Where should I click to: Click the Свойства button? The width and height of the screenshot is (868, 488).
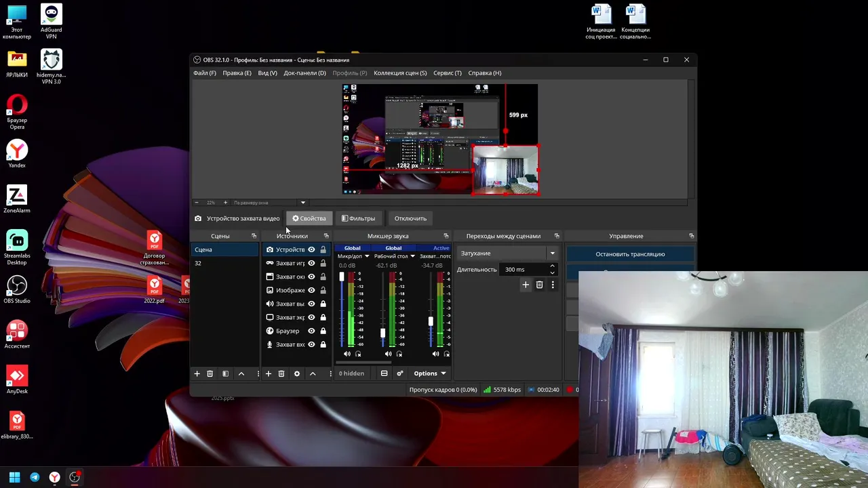point(309,218)
